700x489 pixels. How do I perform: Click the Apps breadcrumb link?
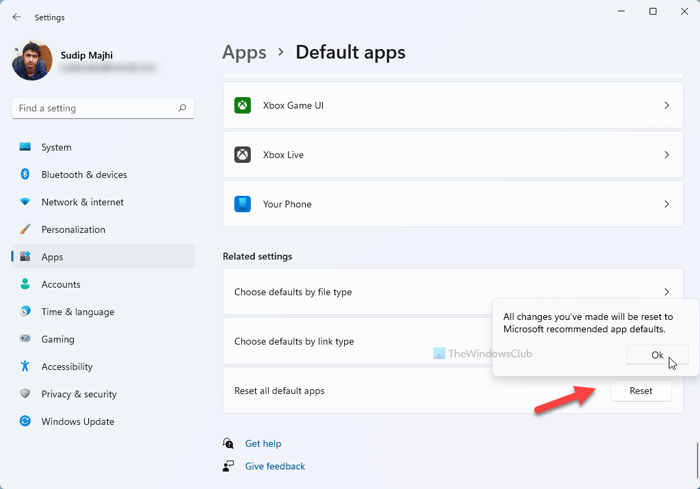(244, 52)
